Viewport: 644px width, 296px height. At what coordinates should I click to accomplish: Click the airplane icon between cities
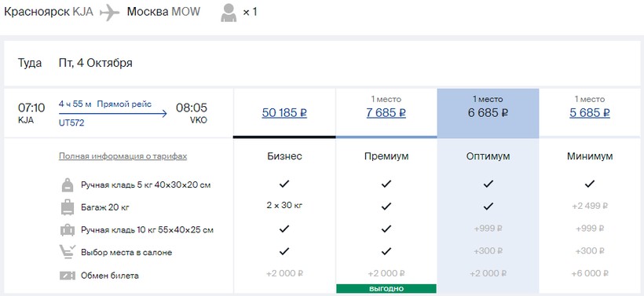click(x=109, y=13)
